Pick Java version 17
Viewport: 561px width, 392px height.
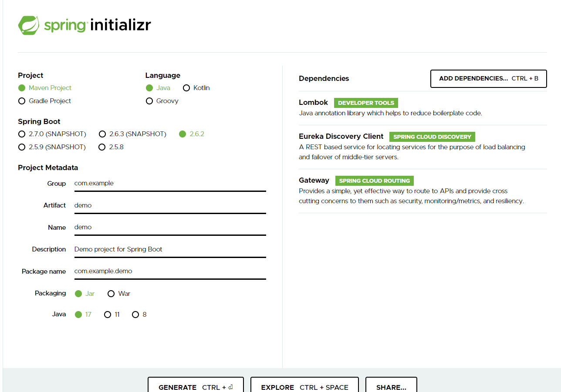(x=83, y=315)
